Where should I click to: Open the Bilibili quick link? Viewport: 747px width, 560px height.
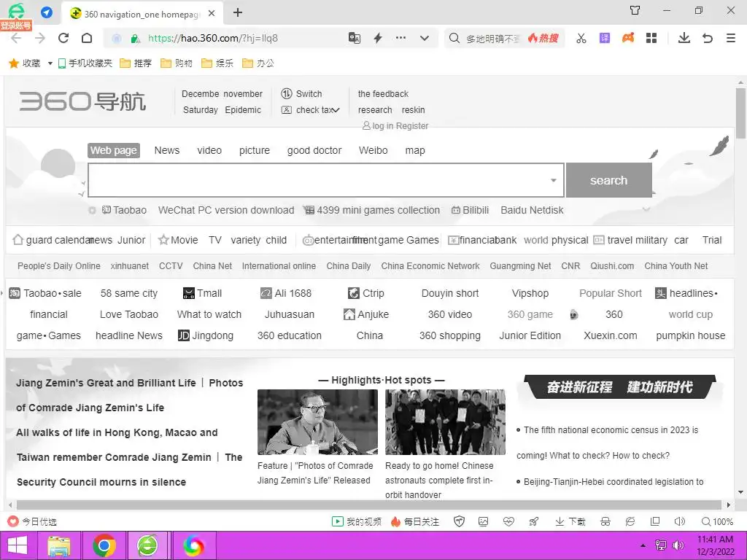[471, 210]
